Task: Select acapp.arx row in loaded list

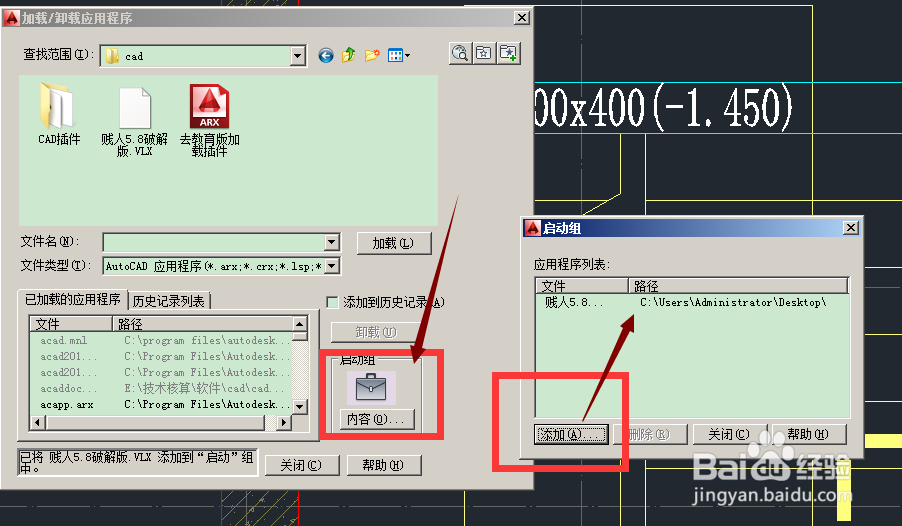Action: (x=161, y=405)
